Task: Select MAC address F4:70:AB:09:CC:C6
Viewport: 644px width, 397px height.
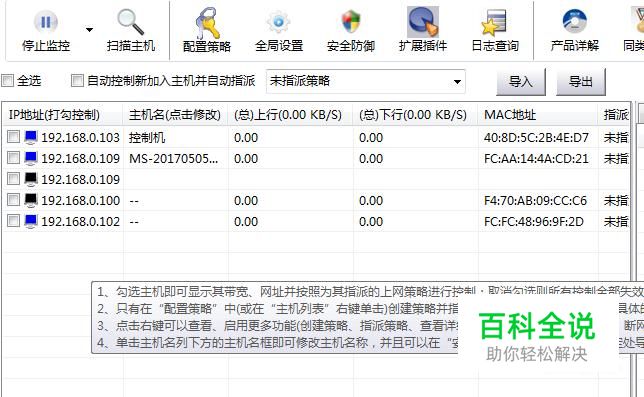Action: coord(535,200)
